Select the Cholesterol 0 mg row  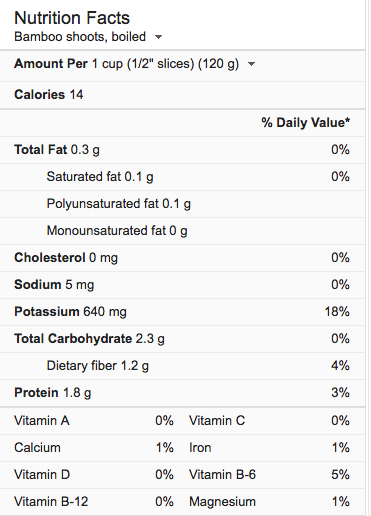coord(182,258)
